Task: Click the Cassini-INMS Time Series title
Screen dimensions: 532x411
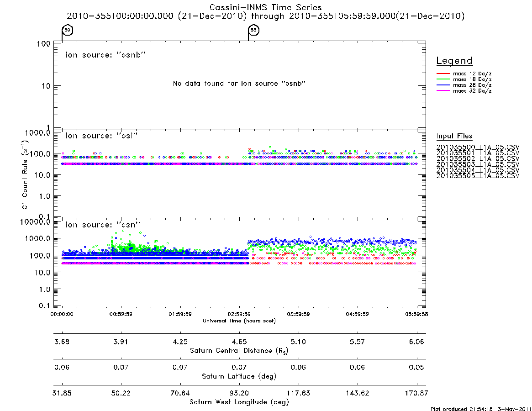Action: click(266, 7)
